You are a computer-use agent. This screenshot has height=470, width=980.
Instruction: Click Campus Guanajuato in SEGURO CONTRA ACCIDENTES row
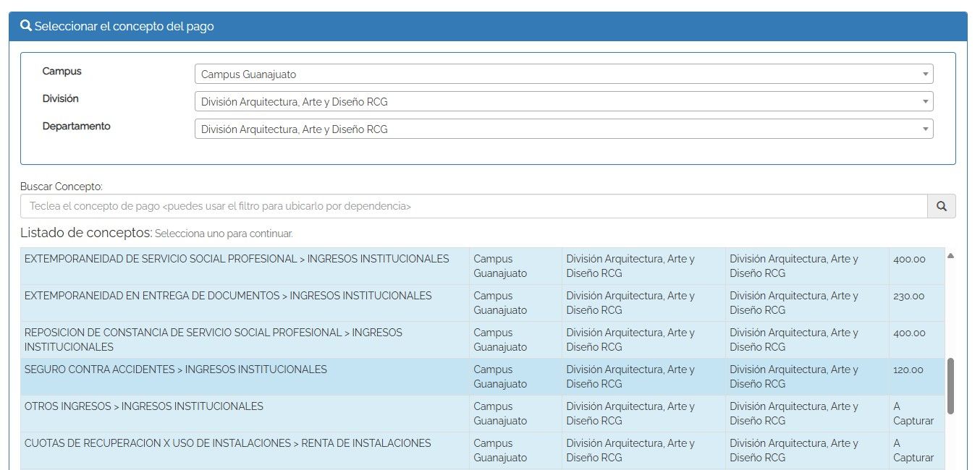point(500,377)
